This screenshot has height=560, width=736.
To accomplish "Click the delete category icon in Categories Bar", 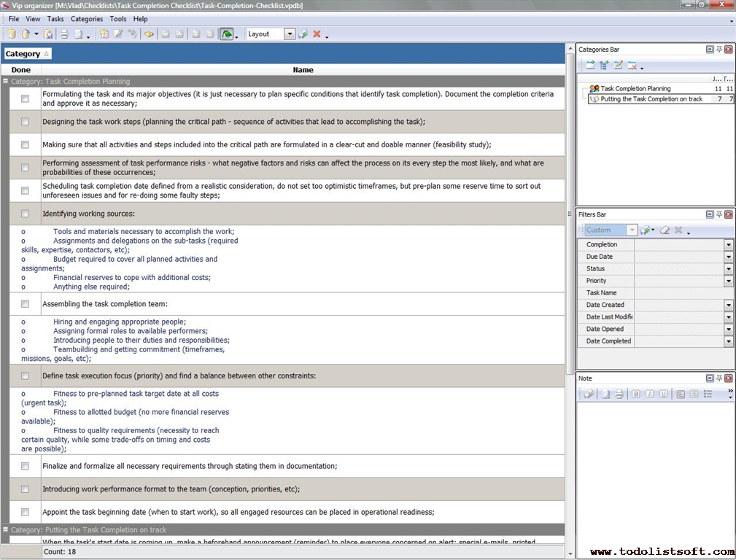I will pyautogui.click(x=632, y=66).
